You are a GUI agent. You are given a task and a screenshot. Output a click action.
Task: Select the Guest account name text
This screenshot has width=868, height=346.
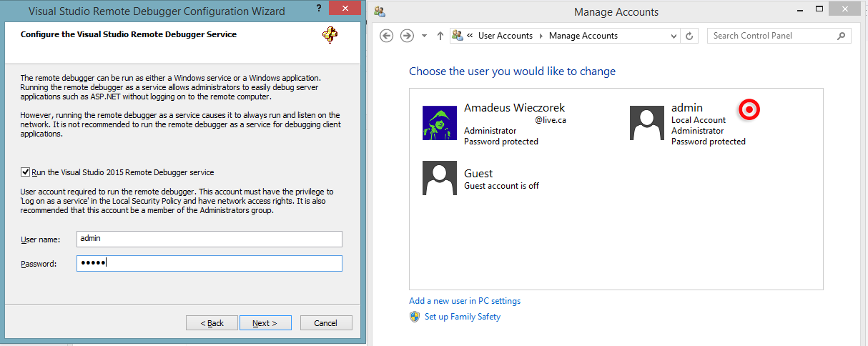pyautogui.click(x=478, y=173)
